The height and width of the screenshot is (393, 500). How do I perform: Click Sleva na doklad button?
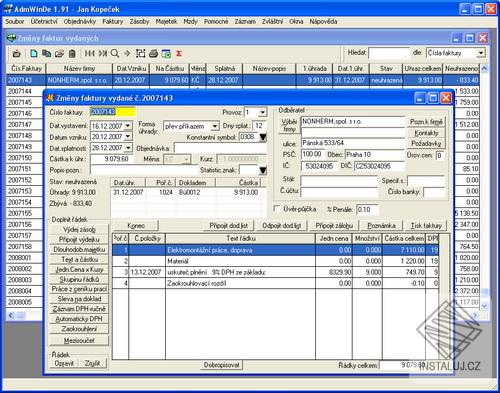point(79,299)
